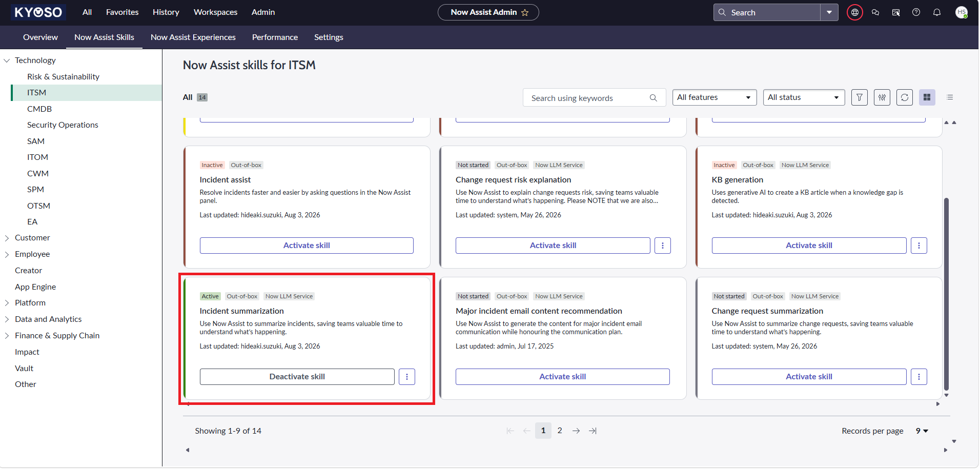Open the globe scope picker icon

point(854,12)
